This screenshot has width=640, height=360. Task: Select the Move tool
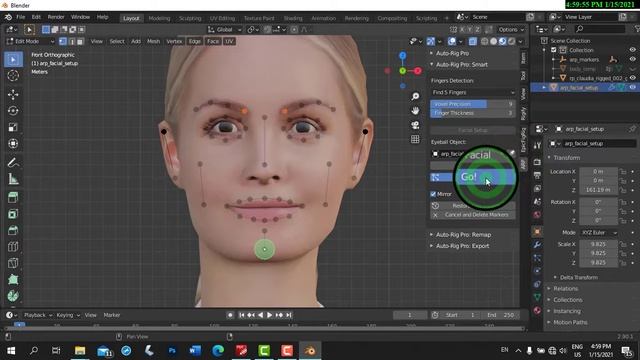click(13, 95)
